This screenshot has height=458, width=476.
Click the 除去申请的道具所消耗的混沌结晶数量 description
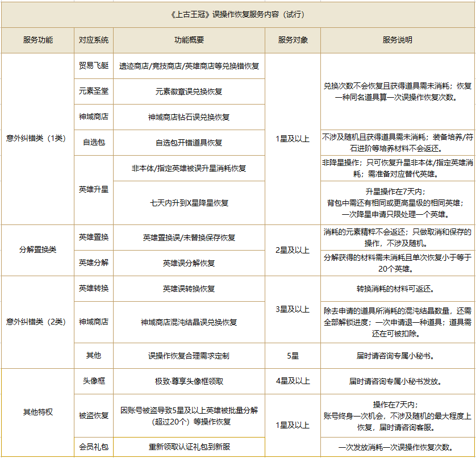398,322
